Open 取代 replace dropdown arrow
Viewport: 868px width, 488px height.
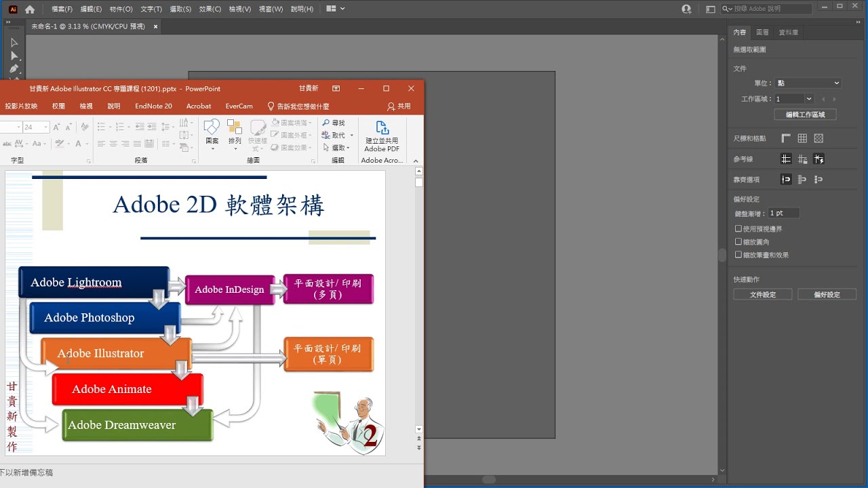[x=352, y=135]
